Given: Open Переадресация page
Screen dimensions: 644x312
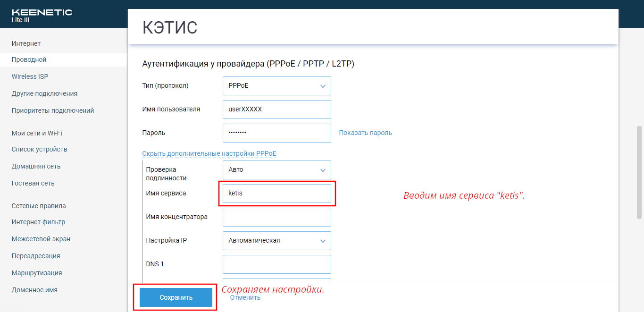Looking at the screenshot, I should tap(36, 256).
